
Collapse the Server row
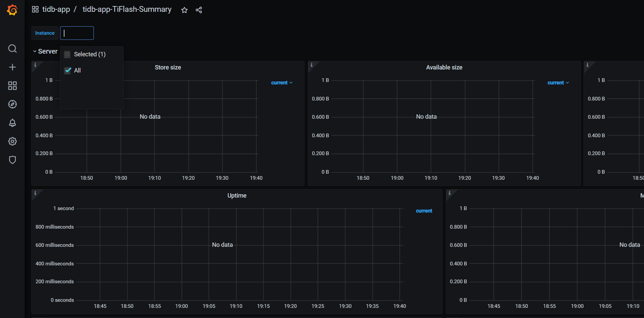pyautogui.click(x=45, y=51)
